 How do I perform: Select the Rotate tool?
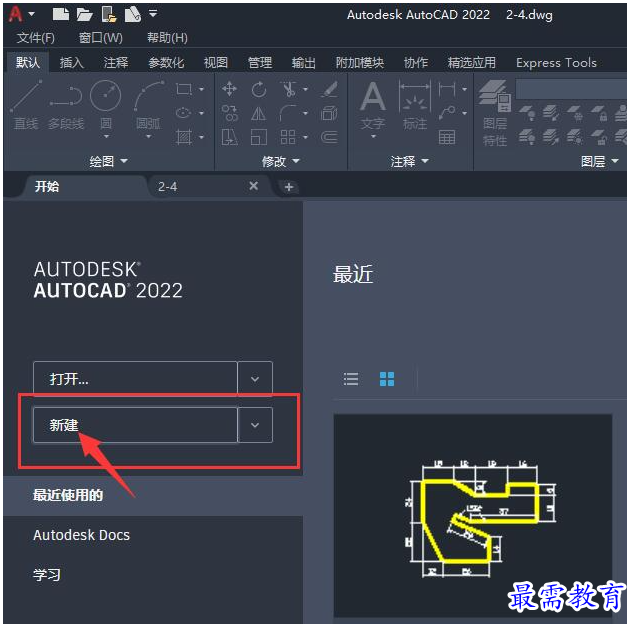[258, 89]
